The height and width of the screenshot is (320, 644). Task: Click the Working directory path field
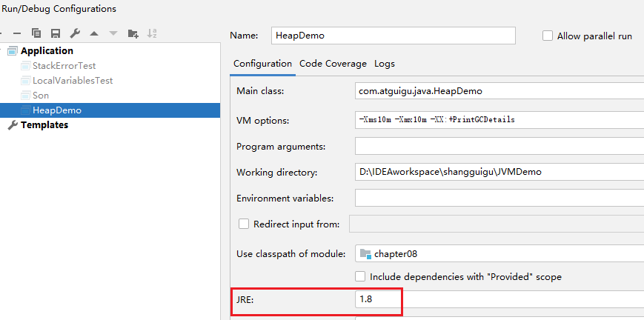point(499,172)
